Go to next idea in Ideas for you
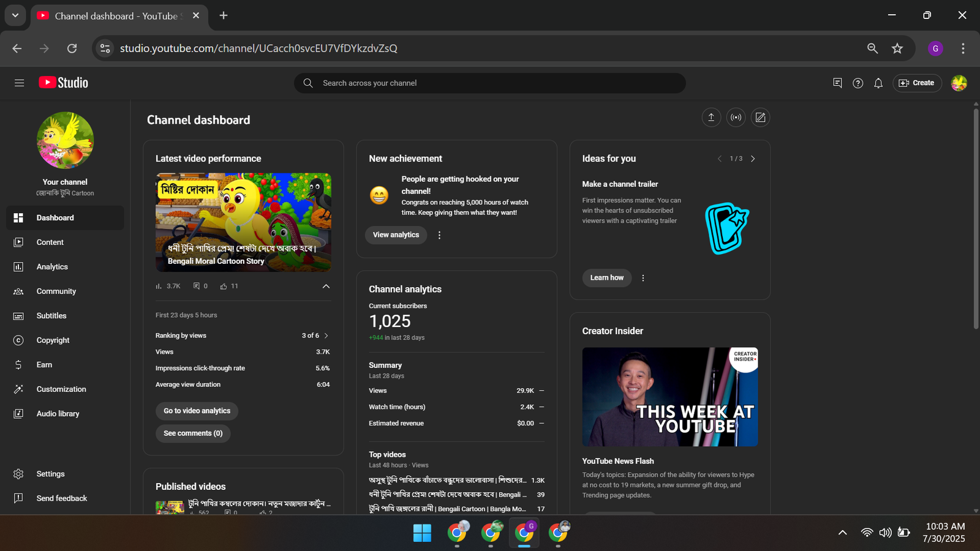This screenshot has height=551, width=980. (x=753, y=159)
